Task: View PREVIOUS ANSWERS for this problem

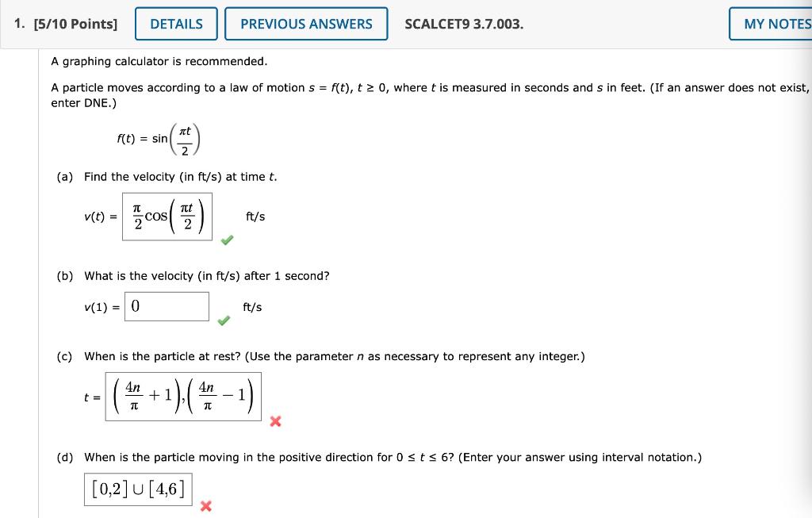Action: [306, 24]
